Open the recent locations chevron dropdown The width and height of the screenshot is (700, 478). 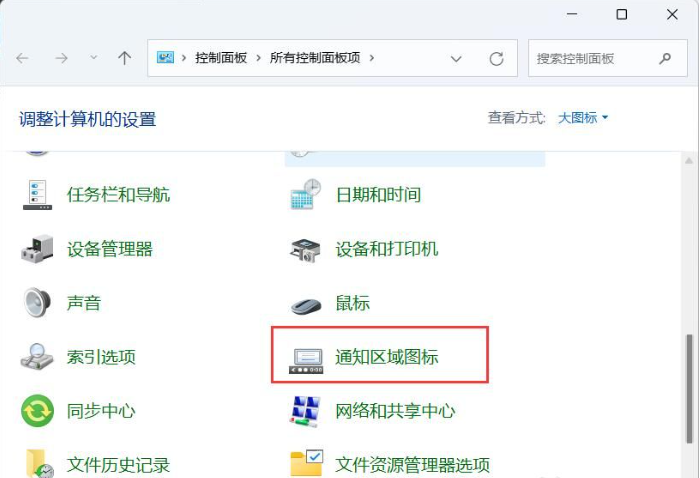click(94, 59)
